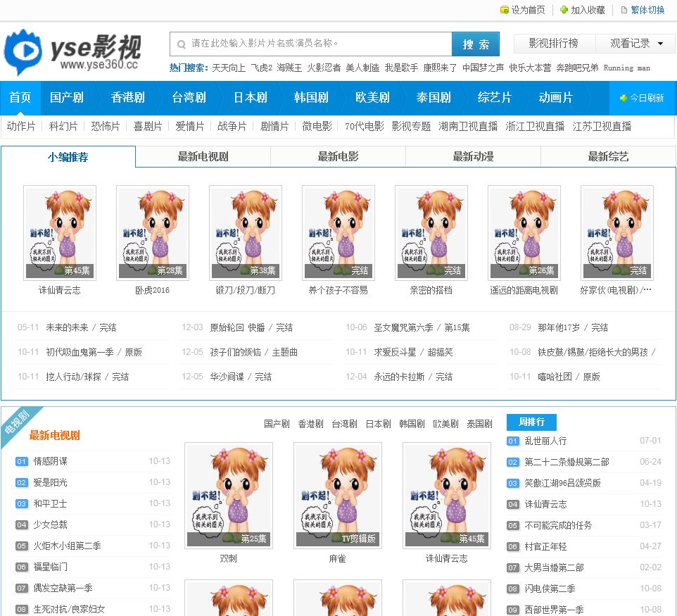
Task: Open the 亲密的搭档 thumbnail
Action: click(x=431, y=233)
